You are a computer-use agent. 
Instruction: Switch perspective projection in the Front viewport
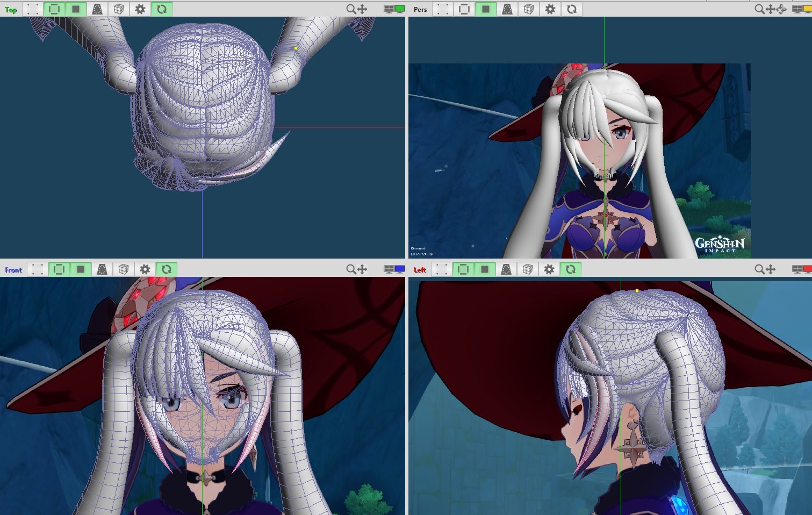(x=102, y=269)
